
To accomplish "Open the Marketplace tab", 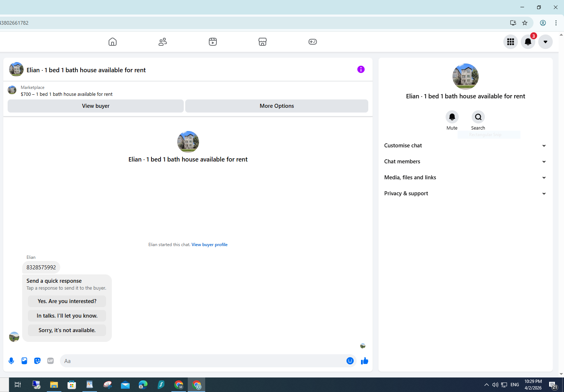I will (263, 42).
